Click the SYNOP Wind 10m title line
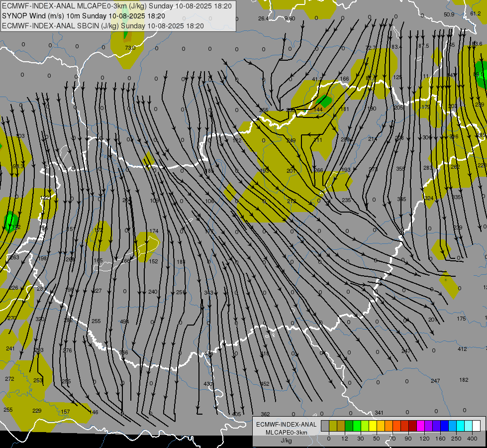Screen dimensions: 487x448 [x=84, y=16]
